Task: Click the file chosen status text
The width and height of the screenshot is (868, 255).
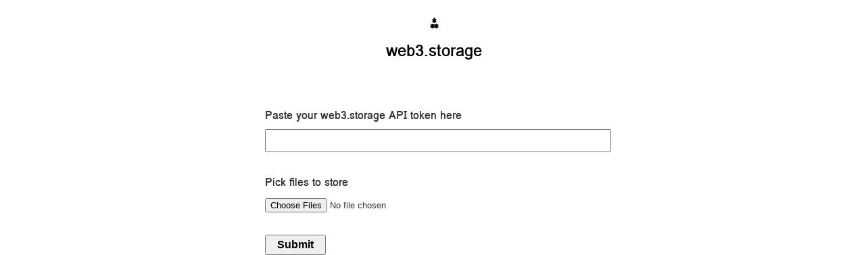Action: point(358,206)
